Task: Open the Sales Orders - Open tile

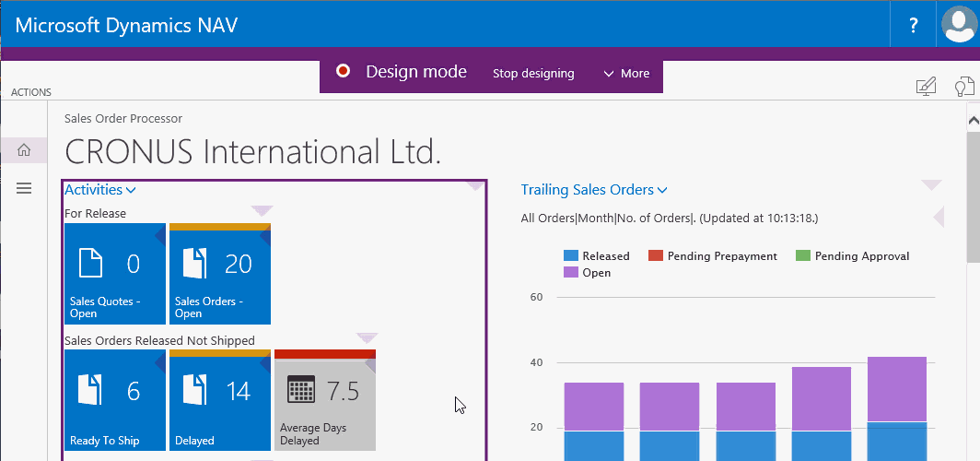Action: [x=219, y=274]
